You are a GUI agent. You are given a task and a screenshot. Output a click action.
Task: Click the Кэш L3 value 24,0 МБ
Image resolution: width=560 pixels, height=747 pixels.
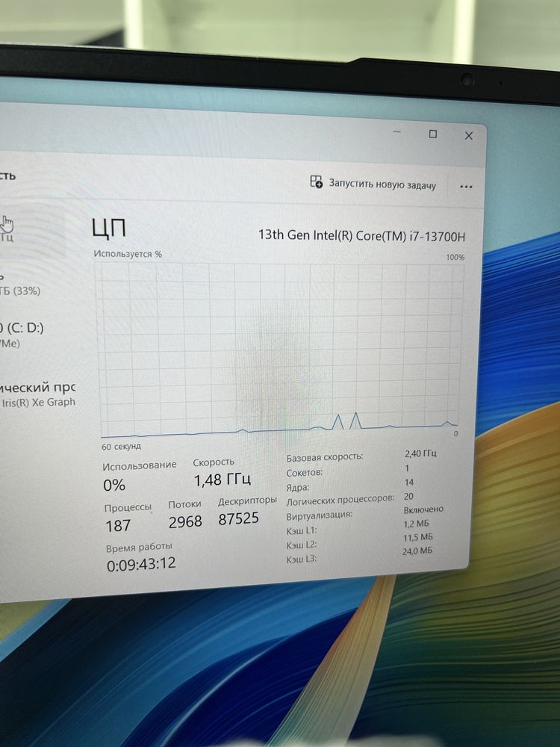point(417,551)
